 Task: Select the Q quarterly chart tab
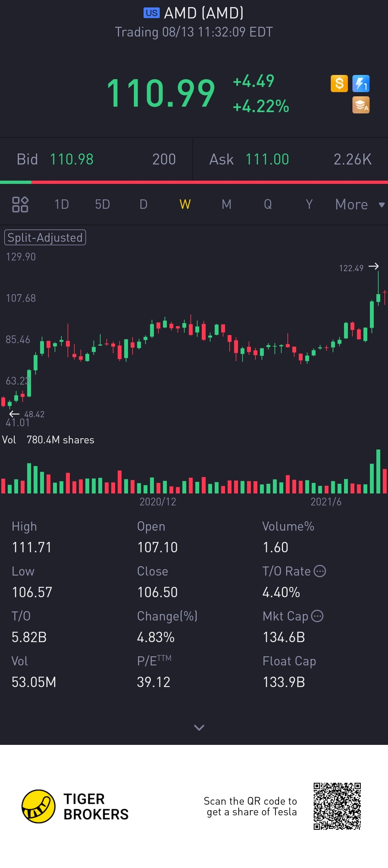click(268, 204)
